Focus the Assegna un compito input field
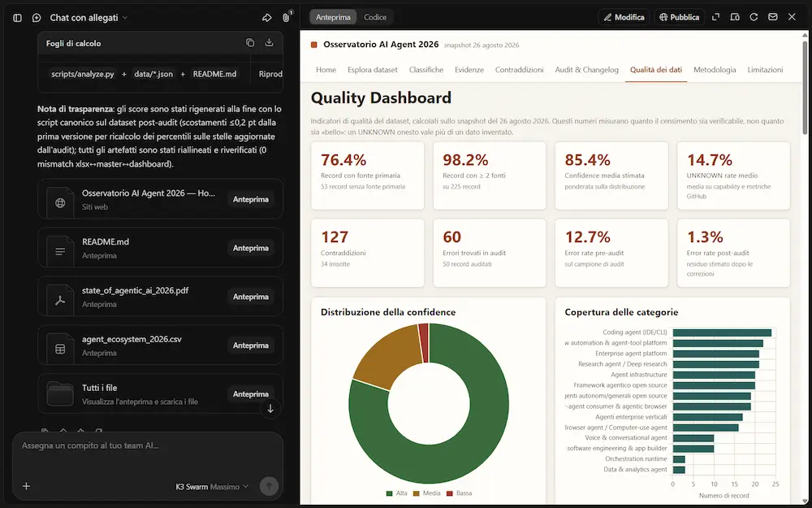812x508 pixels. (148, 445)
